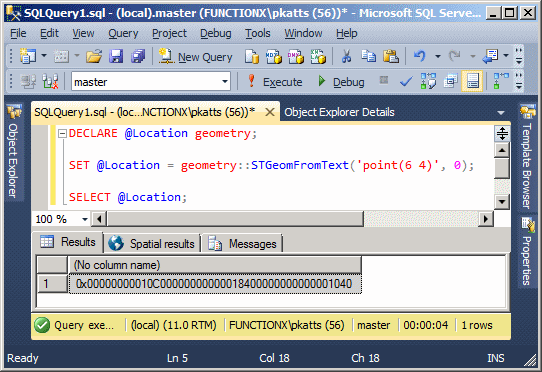The width and height of the screenshot is (542, 372).
Task: Click the Copy icon
Action: click(368, 56)
